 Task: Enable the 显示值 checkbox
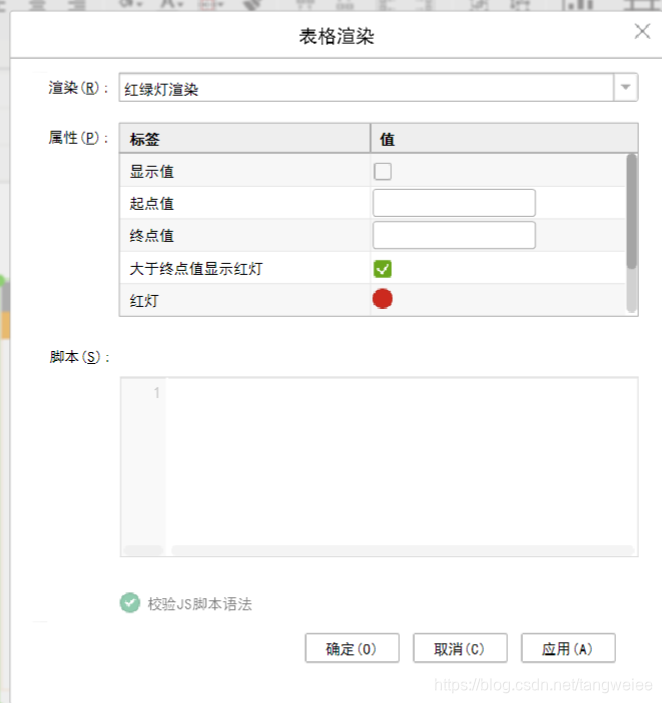click(x=383, y=171)
